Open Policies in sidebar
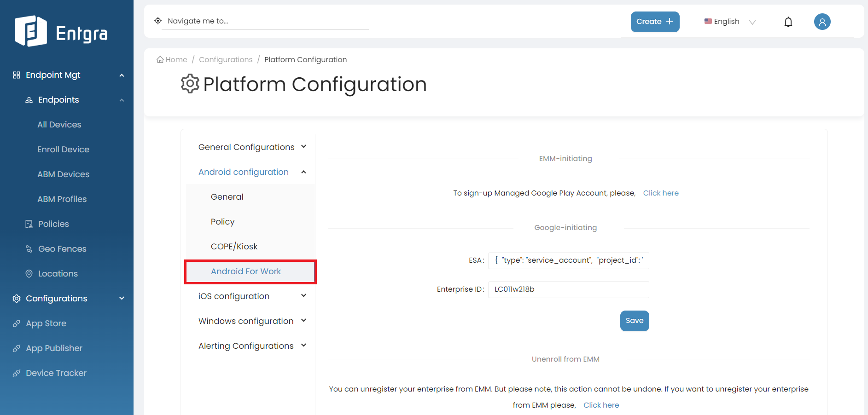The width and height of the screenshot is (868, 415). (x=53, y=224)
